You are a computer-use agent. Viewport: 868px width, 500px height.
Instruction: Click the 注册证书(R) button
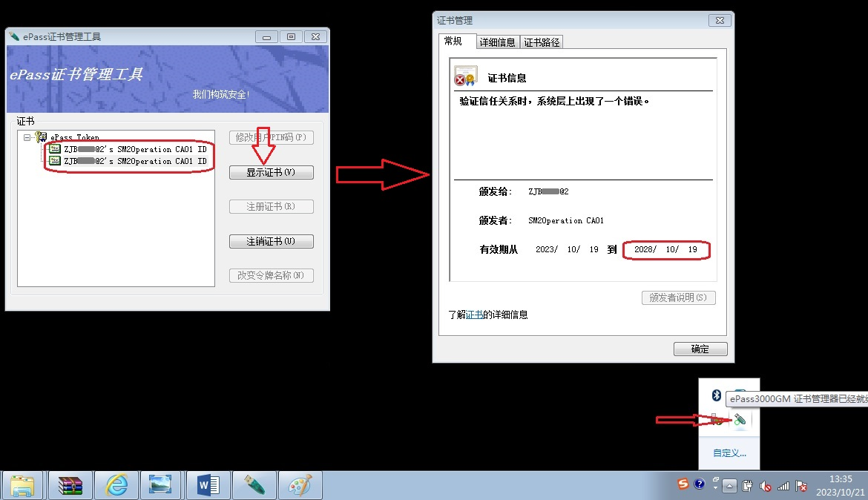pyautogui.click(x=272, y=206)
